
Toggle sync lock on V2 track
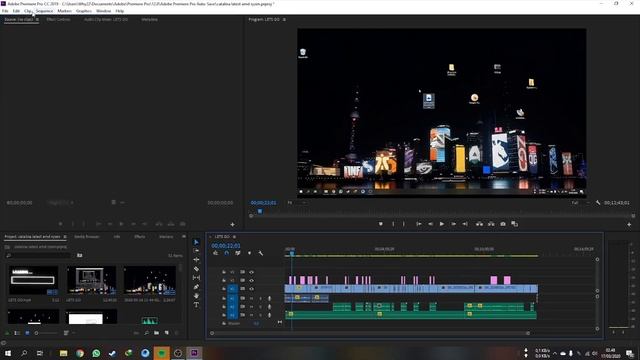click(x=242, y=280)
